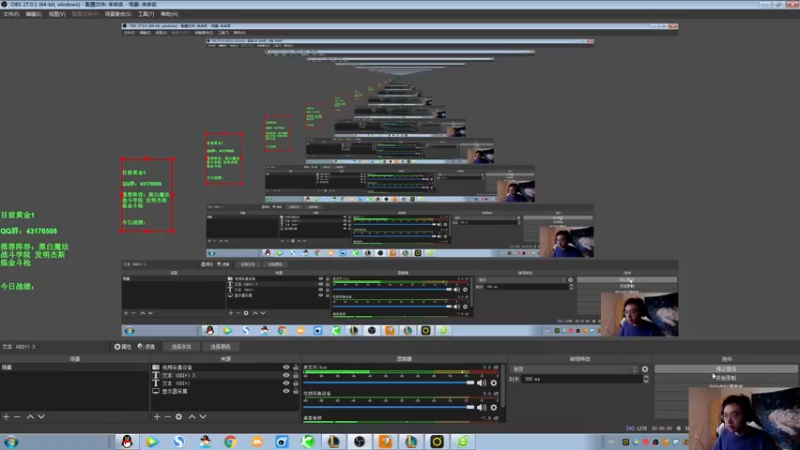Screen dimensions: 800x450
Task: Toggle lock on 文本 (GDI+) source
Action: [296, 383]
